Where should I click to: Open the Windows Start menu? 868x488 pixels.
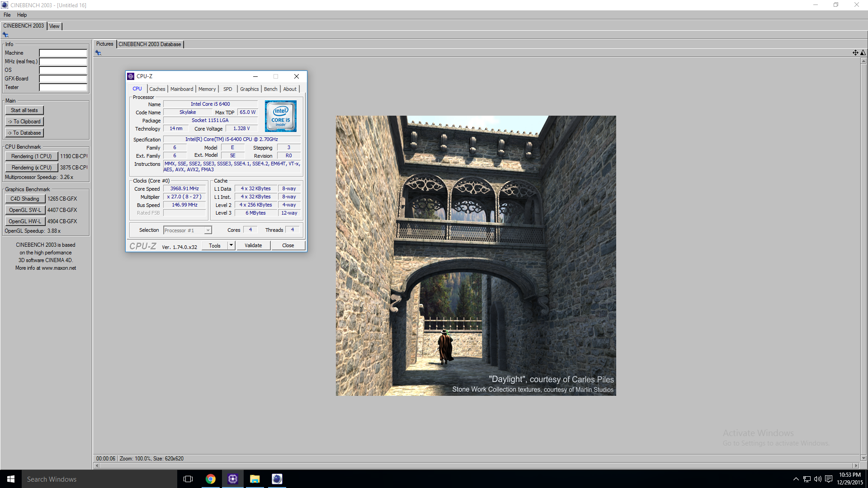(11, 479)
